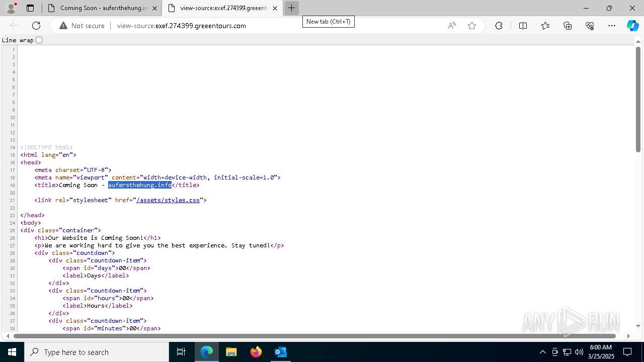Click the vertical scrollbar up arrow
Viewport: 644px width, 362px height.
coord(638,41)
